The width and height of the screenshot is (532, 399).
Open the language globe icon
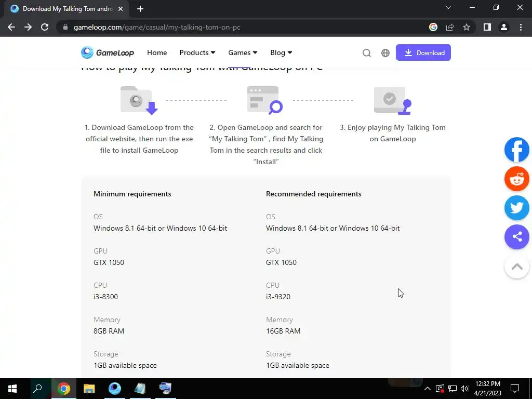tap(385, 53)
